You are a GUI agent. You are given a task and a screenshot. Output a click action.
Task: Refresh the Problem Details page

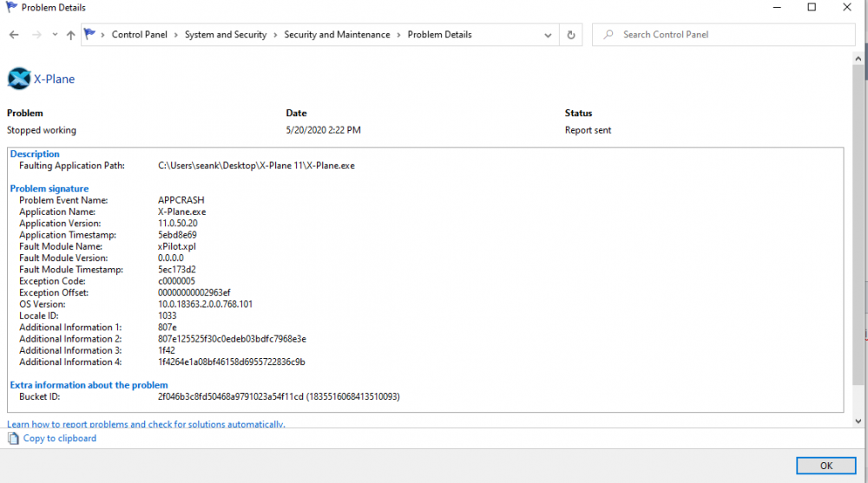click(x=570, y=35)
